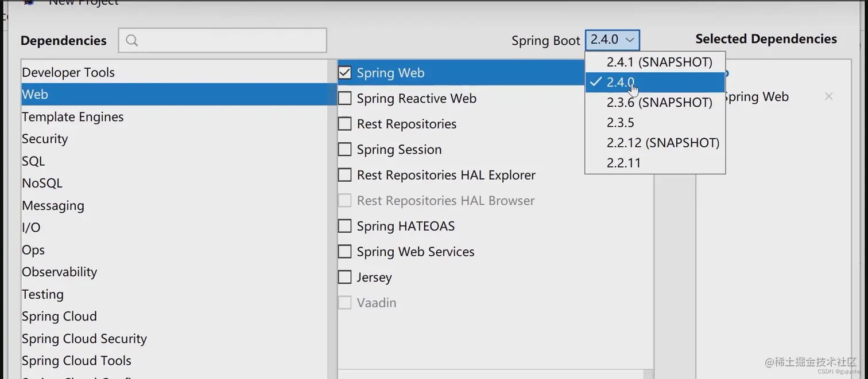Choose version 2.2.12 (SNAPSHOT)
Viewport: 868px width, 379px height.
(x=655, y=142)
